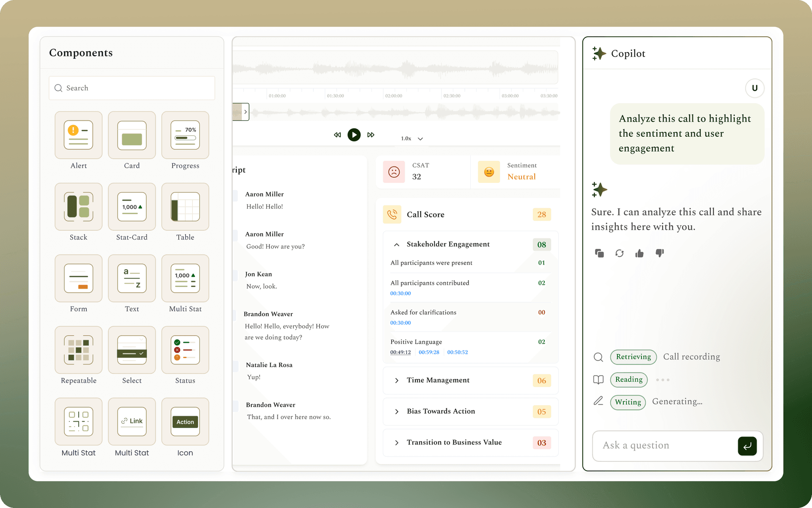Rewind the call recording
The image size is (812, 508).
337,135
